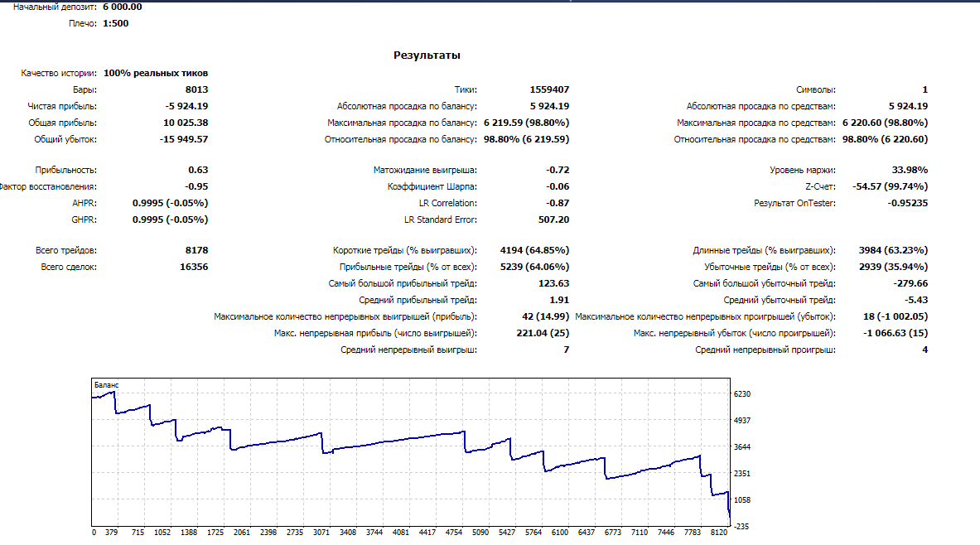The image size is (980, 545).
Task: Select initial deposit value 6 000.00
Action: coord(123,7)
